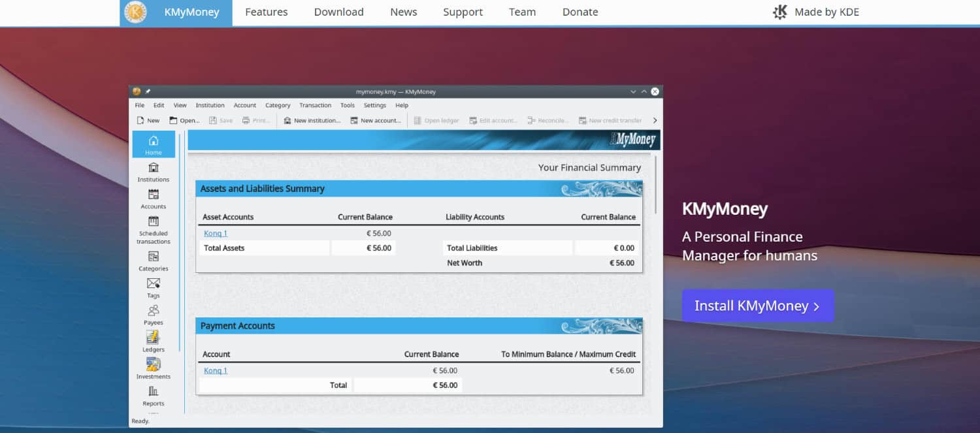Viewport: 980px width, 433px height.
Task: Open the Tools menu
Action: 347,105
